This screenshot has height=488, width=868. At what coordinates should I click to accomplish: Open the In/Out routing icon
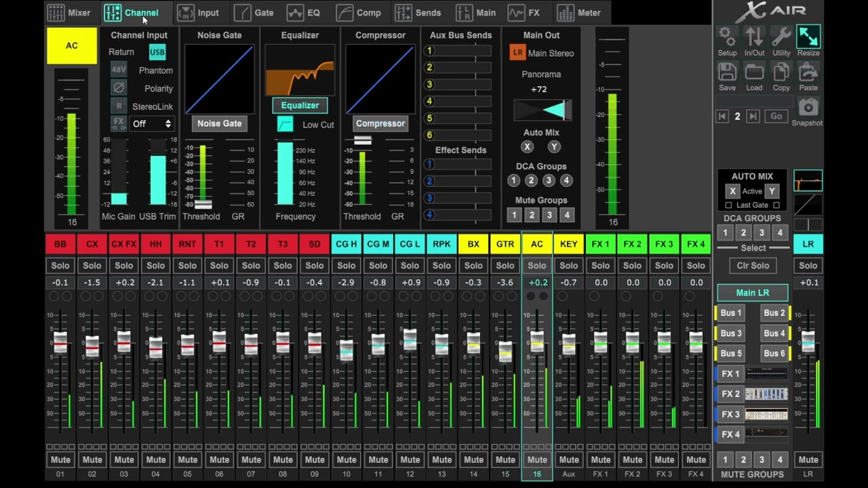(754, 36)
